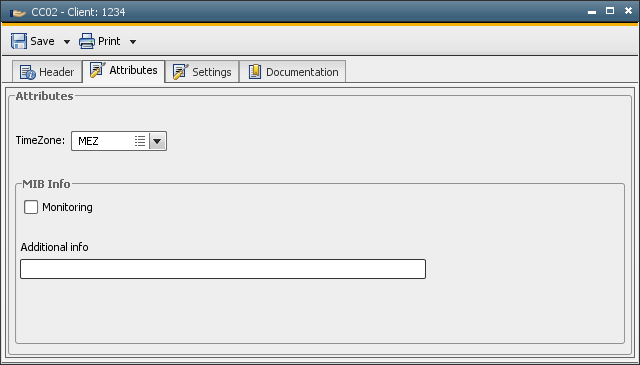Open the TimeZone dropdown arrow
This screenshot has width=640, height=365.
pos(157,141)
